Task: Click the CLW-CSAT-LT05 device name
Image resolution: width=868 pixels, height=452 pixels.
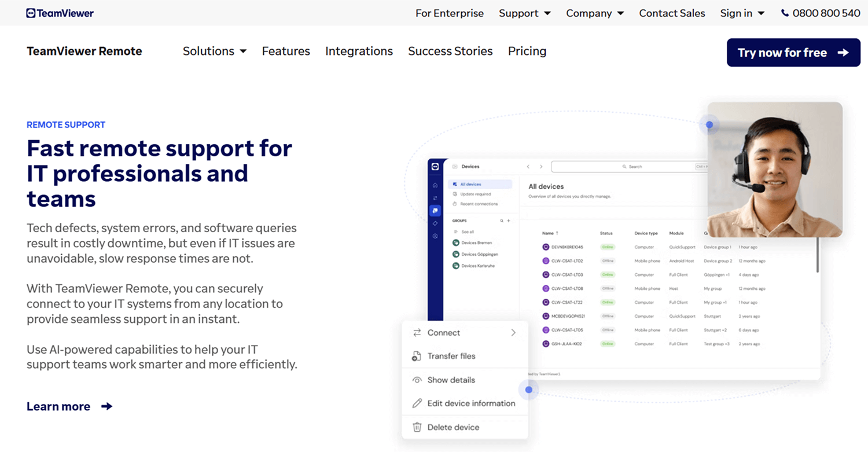Action: click(x=567, y=330)
